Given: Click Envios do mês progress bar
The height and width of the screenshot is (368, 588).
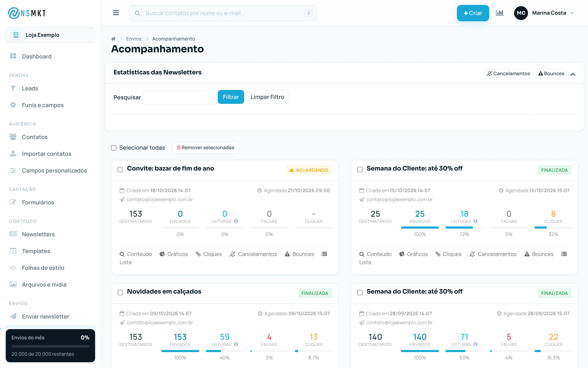Looking at the screenshot, I should 50,346.
